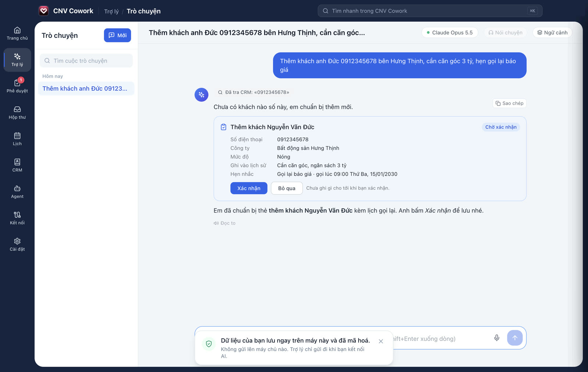Open the Claude Opus 5.5 model selector
588x372 pixels.
[450, 33]
